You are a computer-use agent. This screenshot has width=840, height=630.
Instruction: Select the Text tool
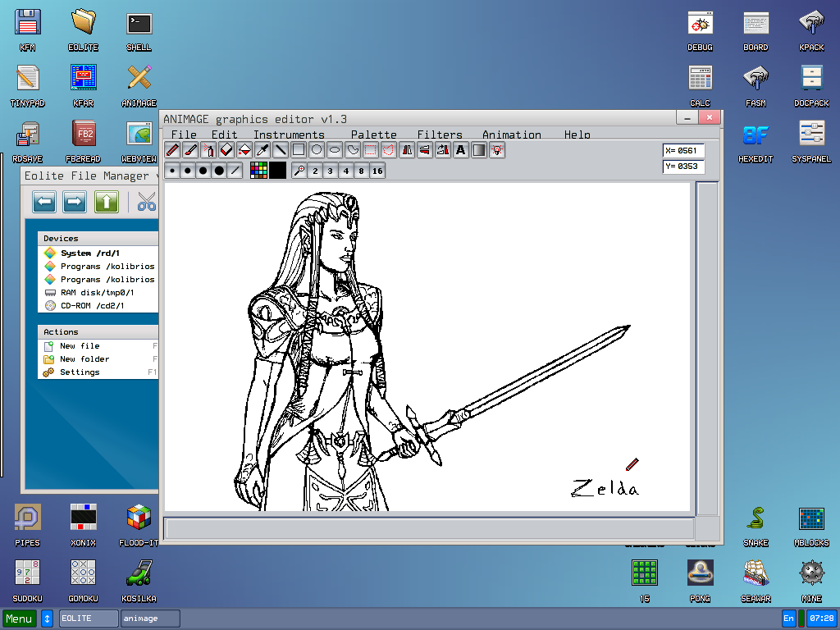coord(459,149)
